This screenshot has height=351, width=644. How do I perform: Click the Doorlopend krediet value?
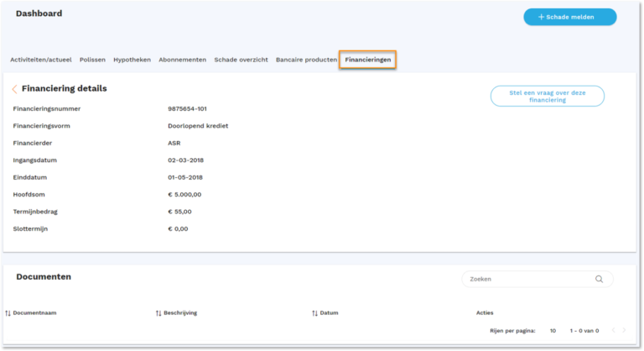click(198, 126)
